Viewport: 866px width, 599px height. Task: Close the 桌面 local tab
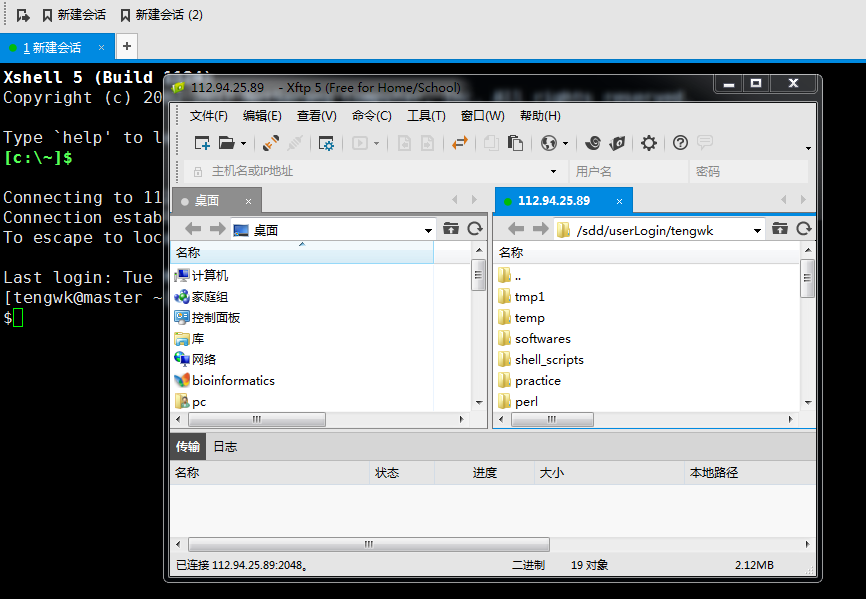point(249,202)
